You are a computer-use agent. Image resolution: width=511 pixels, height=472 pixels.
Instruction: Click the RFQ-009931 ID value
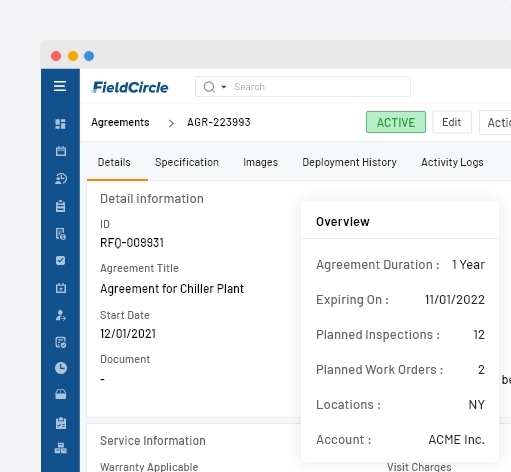(132, 243)
